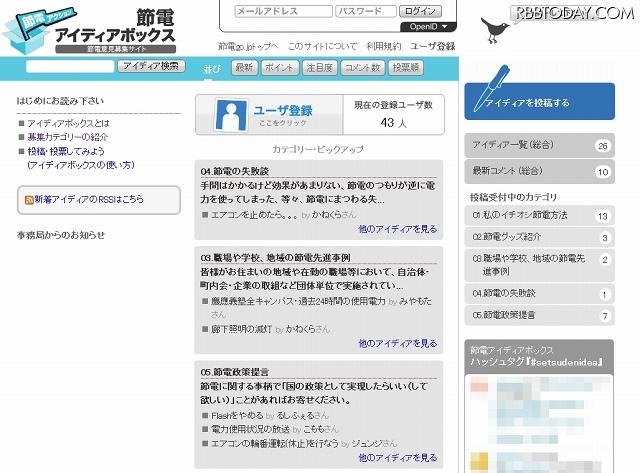Click the はじめにお読み下さい heading
The image size is (640, 473).
60,101
